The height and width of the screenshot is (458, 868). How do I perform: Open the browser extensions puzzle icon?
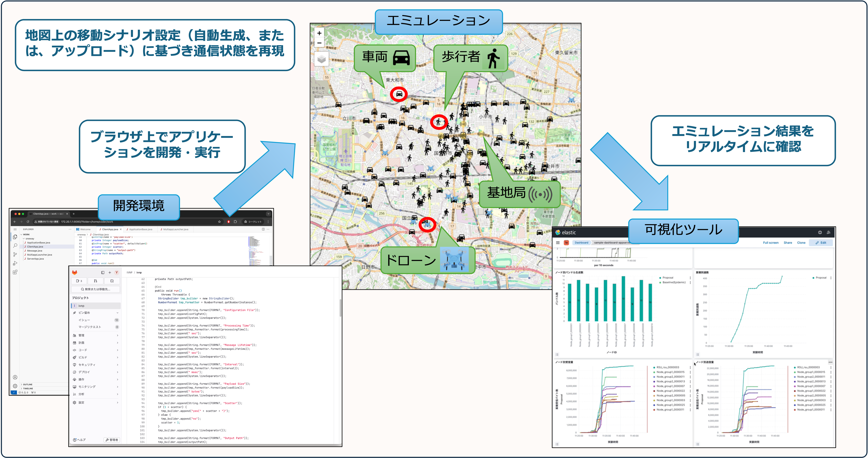click(x=235, y=222)
